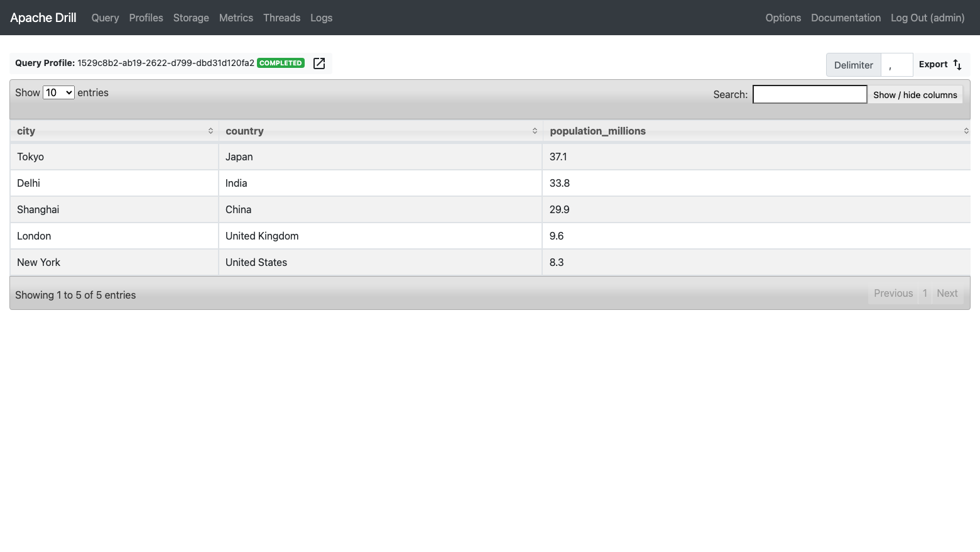Focus the Search input field
This screenshot has height=552, width=980.
pos(810,94)
